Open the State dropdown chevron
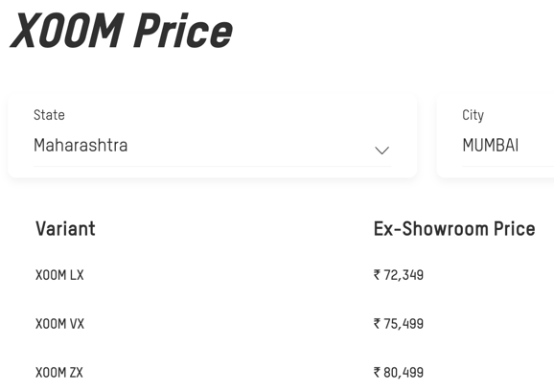 [x=381, y=150]
